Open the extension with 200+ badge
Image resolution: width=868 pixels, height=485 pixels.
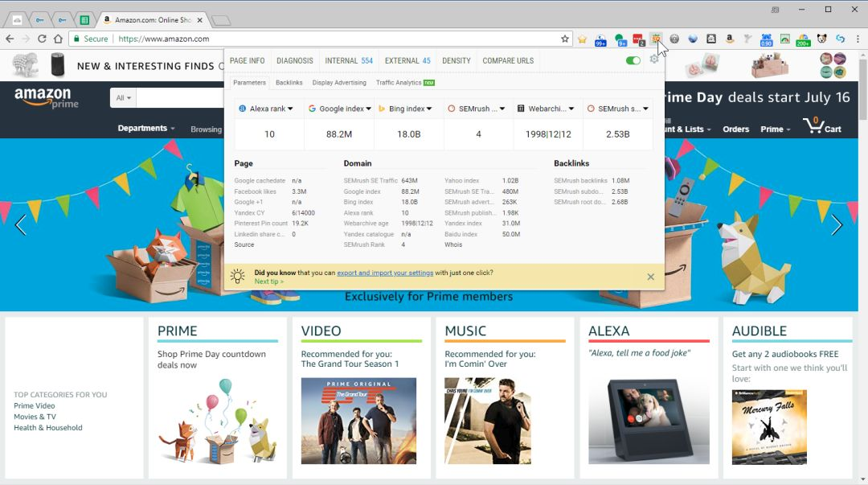click(x=803, y=39)
